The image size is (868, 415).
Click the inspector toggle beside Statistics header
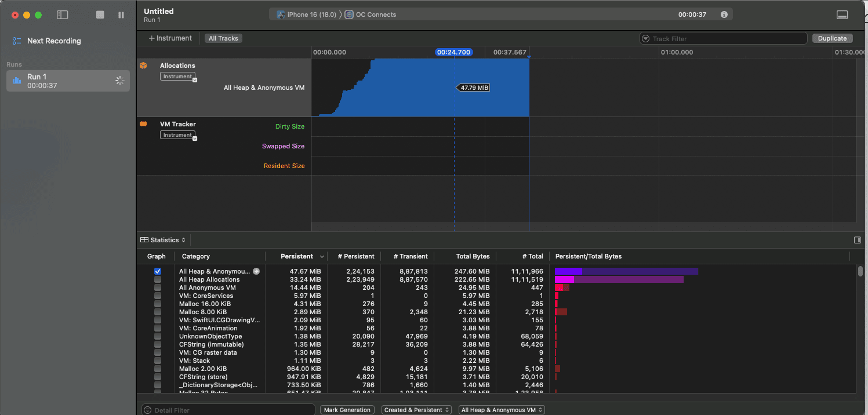coord(858,239)
